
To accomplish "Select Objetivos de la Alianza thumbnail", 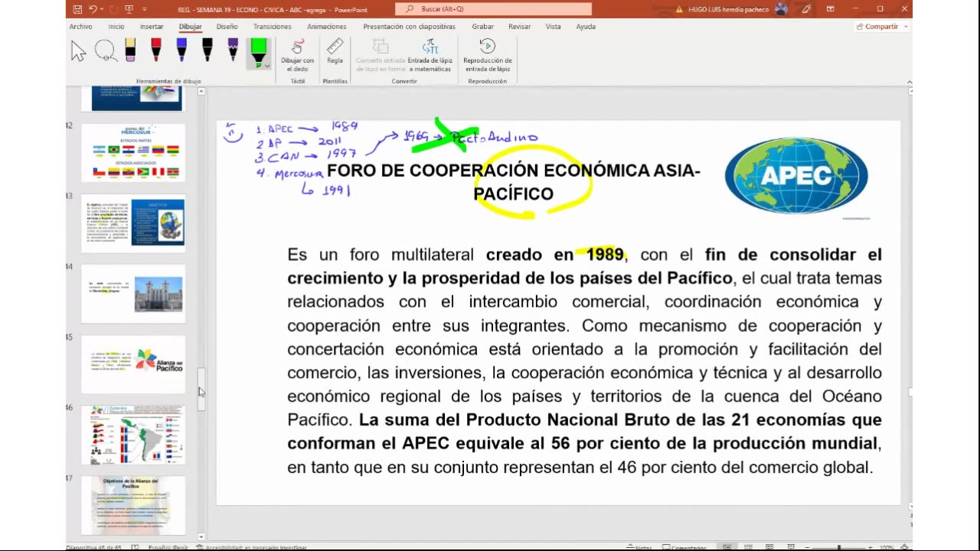I will [133, 505].
